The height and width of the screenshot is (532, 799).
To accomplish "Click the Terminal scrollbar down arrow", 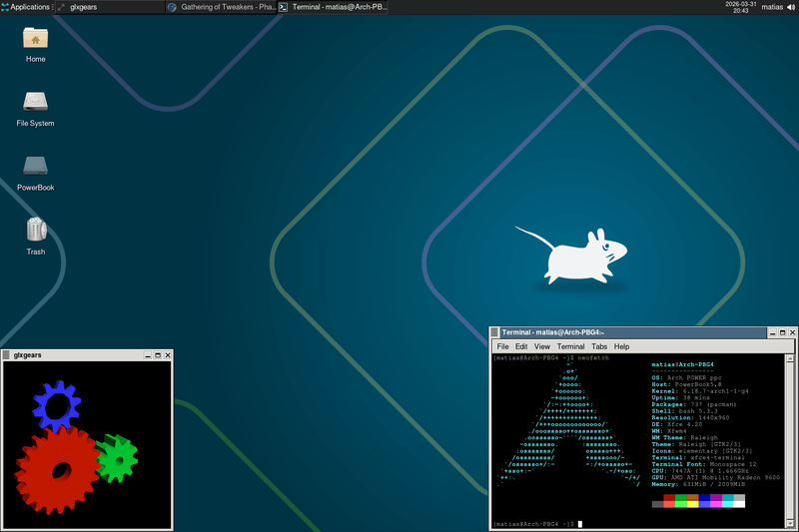I will [790, 523].
